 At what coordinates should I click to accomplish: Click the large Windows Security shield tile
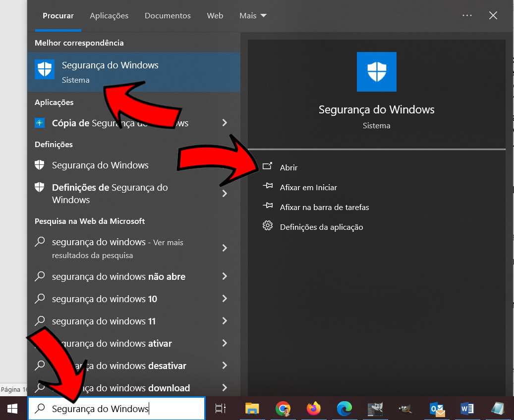pyautogui.click(x=376, y=72)
